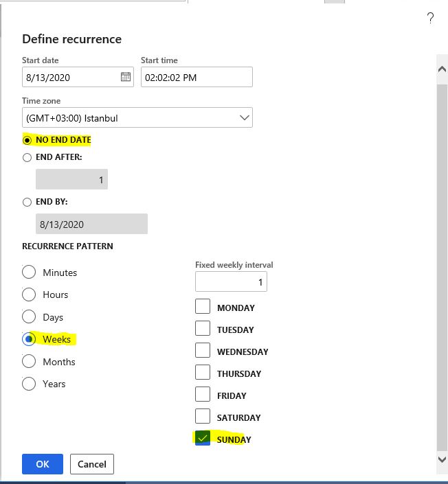Expand the Time zone dropdown chevron
Image resolution: width=448 pixels, height=484 pixels.
tap(245, 117)
